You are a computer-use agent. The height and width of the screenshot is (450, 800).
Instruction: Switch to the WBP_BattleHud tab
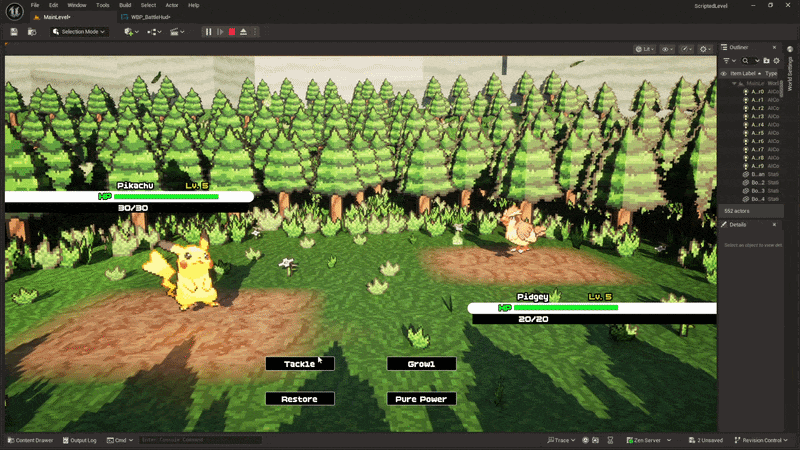(x=151, y=17)
